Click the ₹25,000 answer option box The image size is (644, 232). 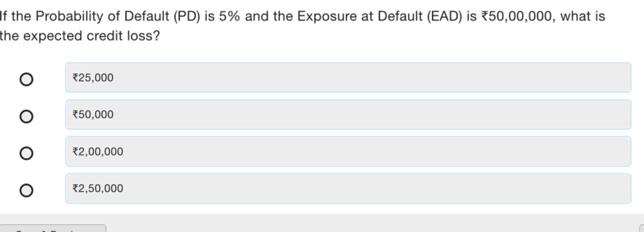coord(348,77)
